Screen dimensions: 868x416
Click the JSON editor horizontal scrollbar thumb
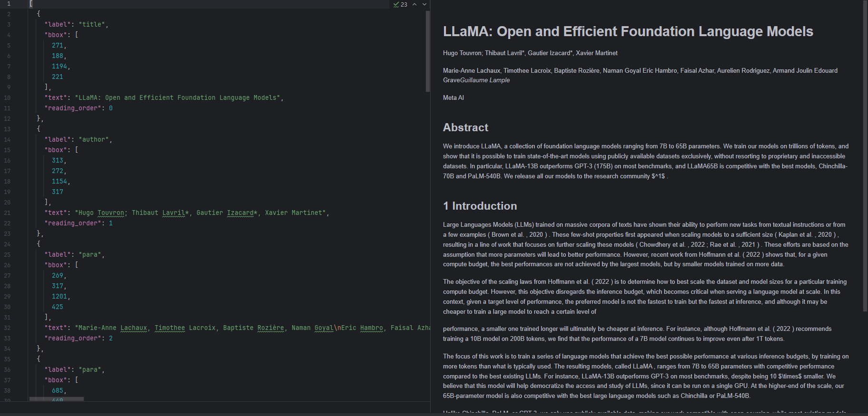(x=57, y=399)
